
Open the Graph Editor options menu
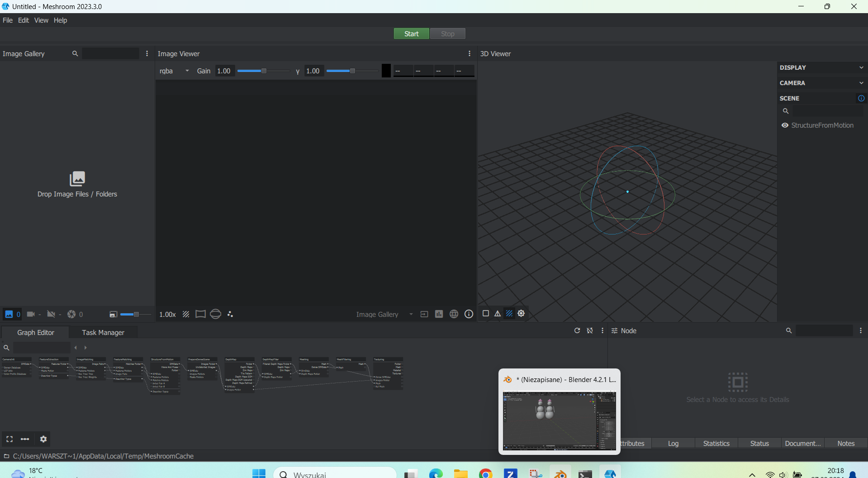coord(602,331)
